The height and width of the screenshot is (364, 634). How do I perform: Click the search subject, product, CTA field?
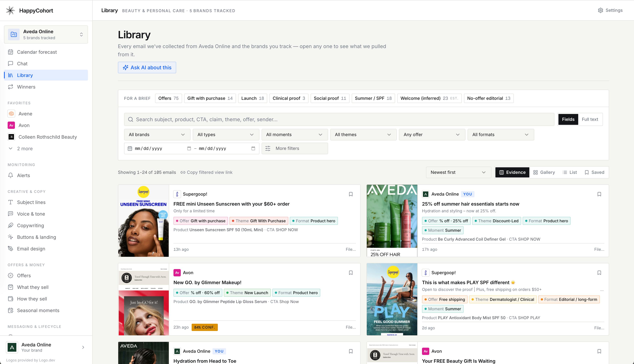tap(339, 119)
